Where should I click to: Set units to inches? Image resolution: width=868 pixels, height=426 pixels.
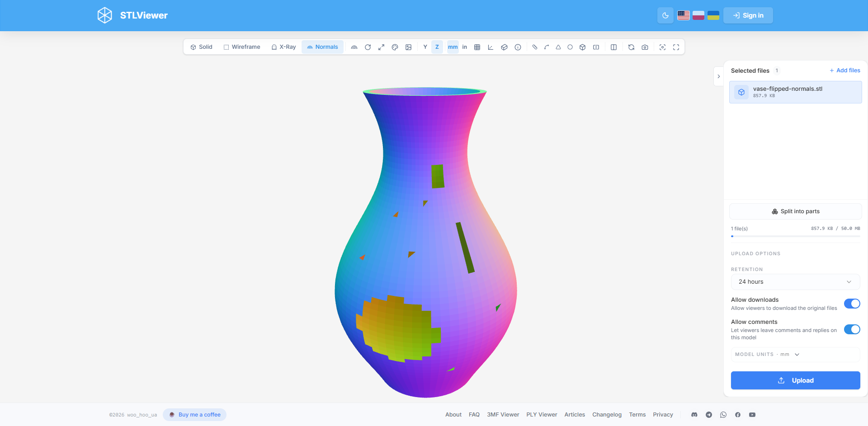point(464,47)
